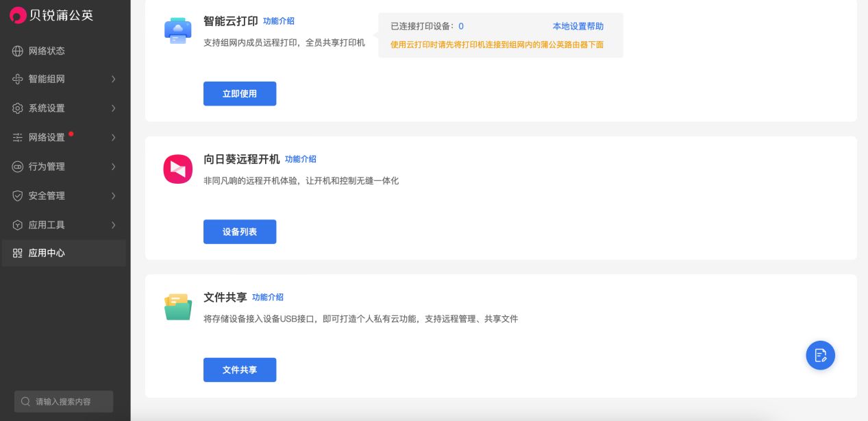
Task: Open the 行为管理 menu label
Action: point(47,167)
